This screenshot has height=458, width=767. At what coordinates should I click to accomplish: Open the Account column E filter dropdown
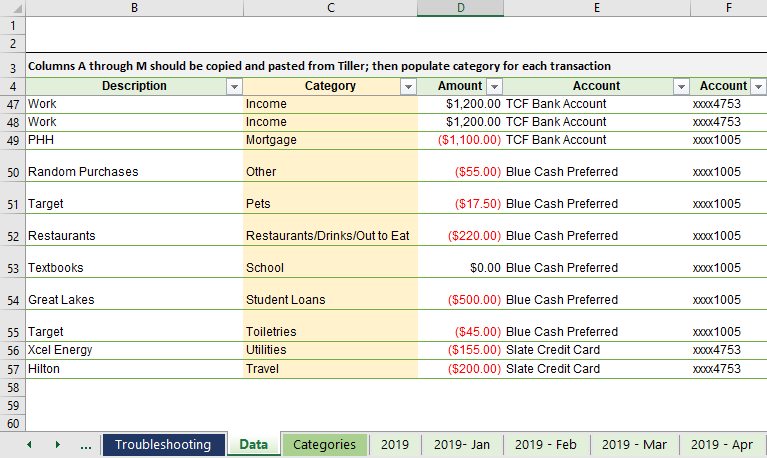tap(681, 87)
